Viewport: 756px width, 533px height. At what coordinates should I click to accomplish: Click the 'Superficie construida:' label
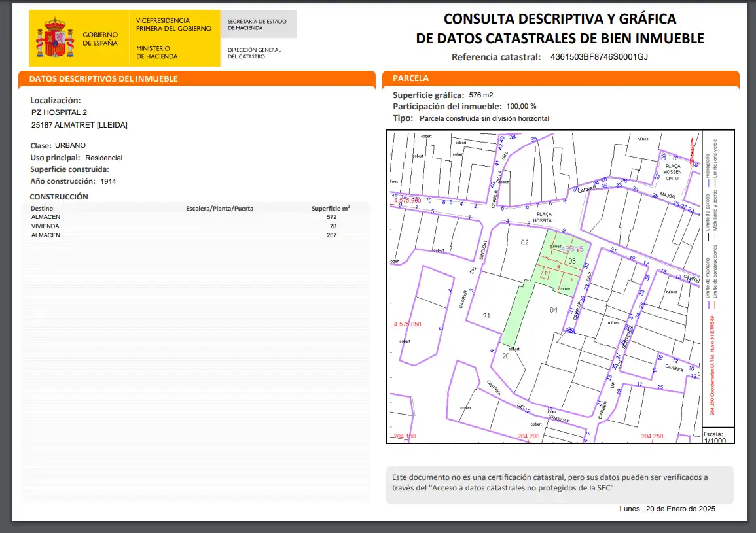[69, 169]
